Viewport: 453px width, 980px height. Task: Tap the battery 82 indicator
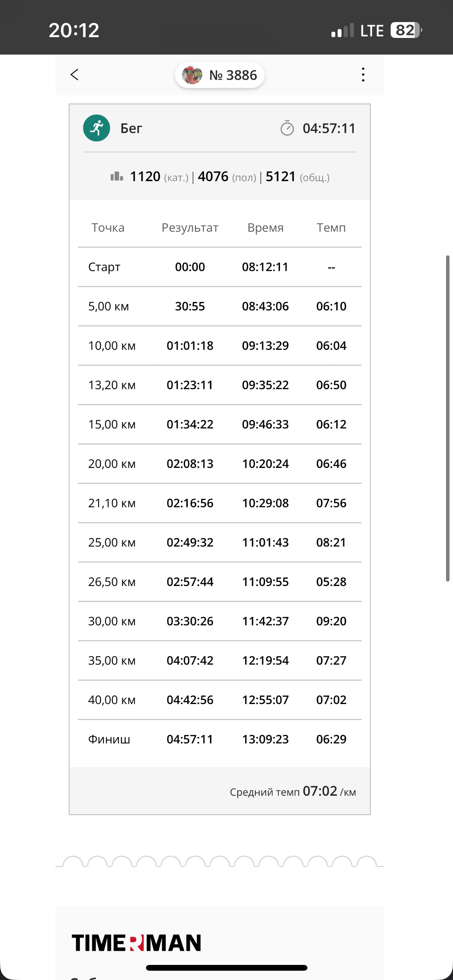[x=406, y=30]
